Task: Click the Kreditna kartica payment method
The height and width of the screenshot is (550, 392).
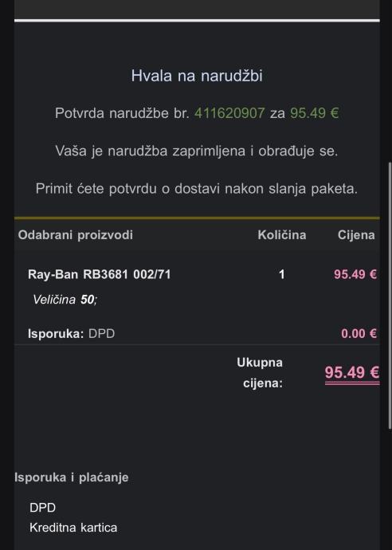Action: [73, 528]
